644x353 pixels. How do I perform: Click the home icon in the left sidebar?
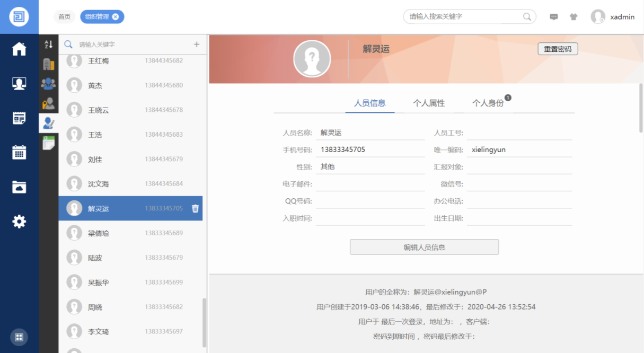[19, 49]
